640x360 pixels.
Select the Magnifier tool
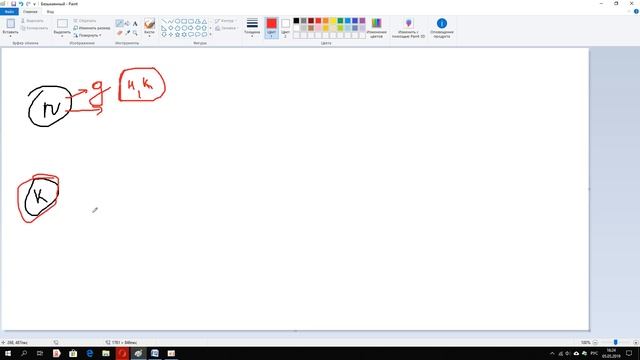pyautogui.click(x=135, y=32)
